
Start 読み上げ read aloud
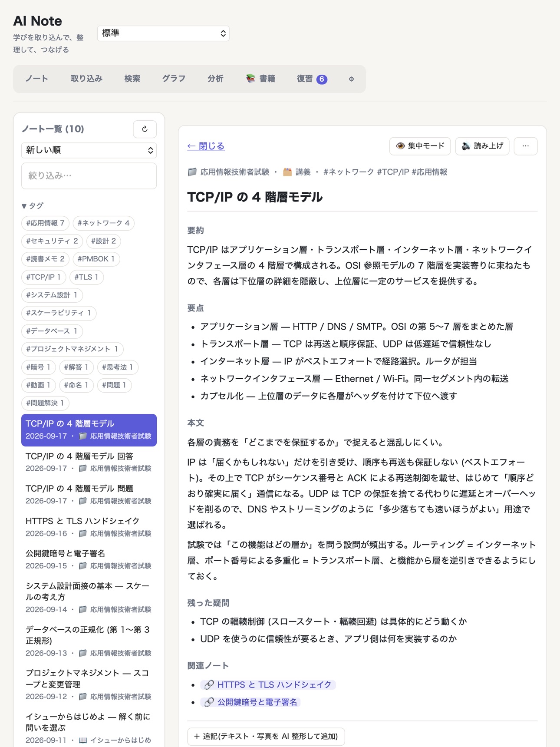pos(482,146)
